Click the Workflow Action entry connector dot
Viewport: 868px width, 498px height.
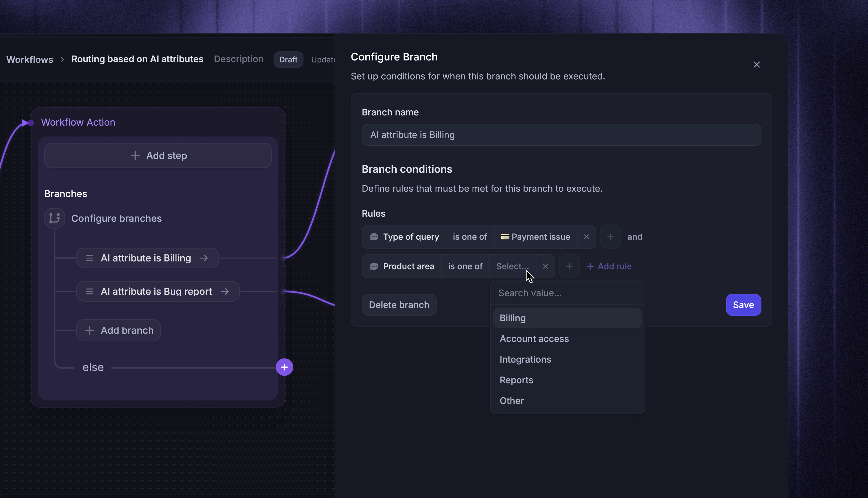click(x=31, y=123)
